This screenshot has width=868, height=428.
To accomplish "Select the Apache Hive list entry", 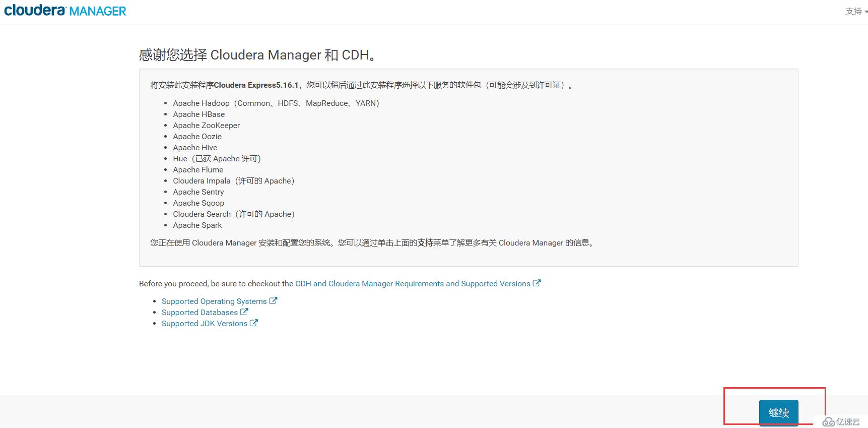I will click(x=195, y=148).
